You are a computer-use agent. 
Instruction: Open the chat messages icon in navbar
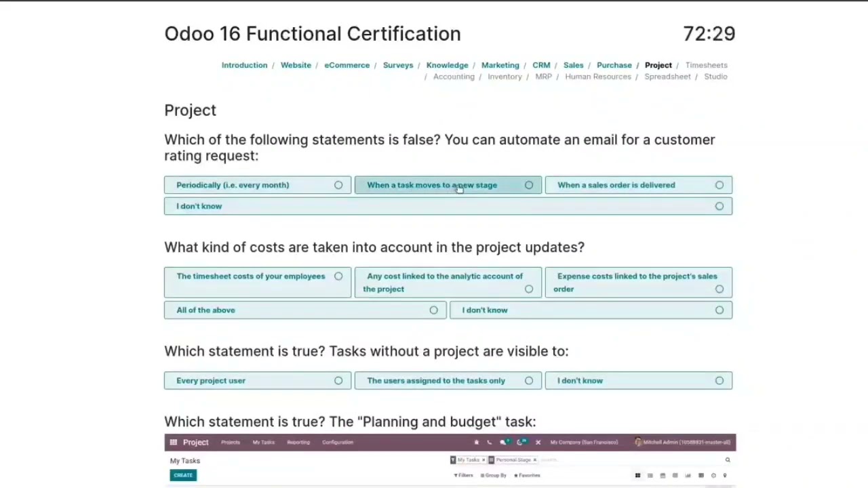point(505,442)
